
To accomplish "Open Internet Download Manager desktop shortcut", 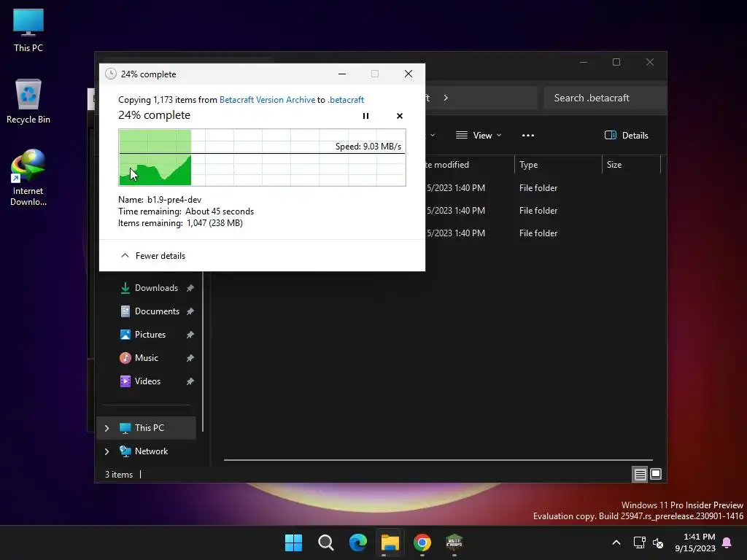I will coord(28,178).
